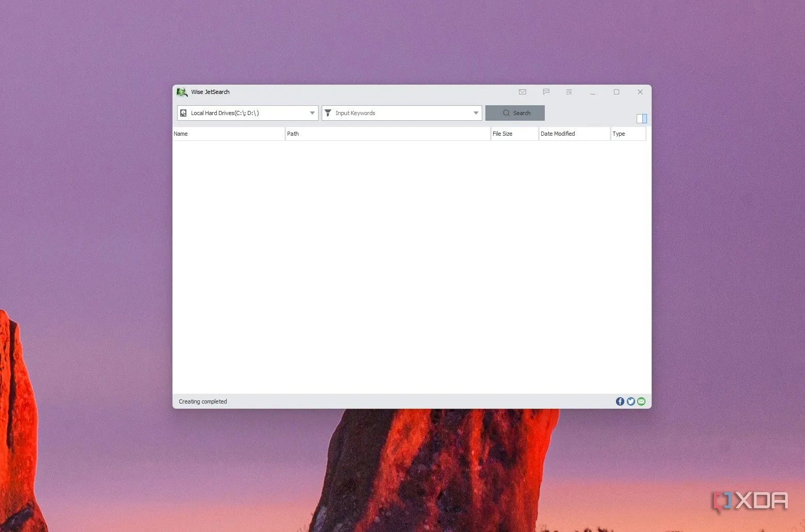805x532 pixels.
Task: Maximize the Wise JetSearch window
Action: (617, 92)
